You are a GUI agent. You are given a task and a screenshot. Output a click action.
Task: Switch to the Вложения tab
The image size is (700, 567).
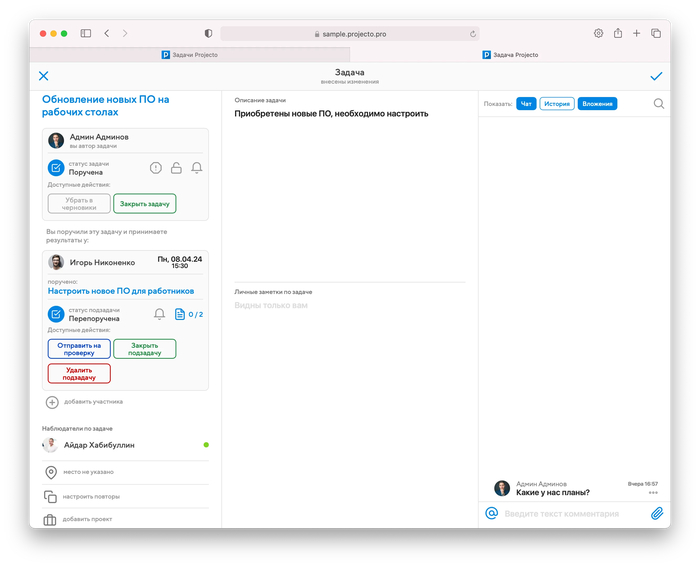597,103
